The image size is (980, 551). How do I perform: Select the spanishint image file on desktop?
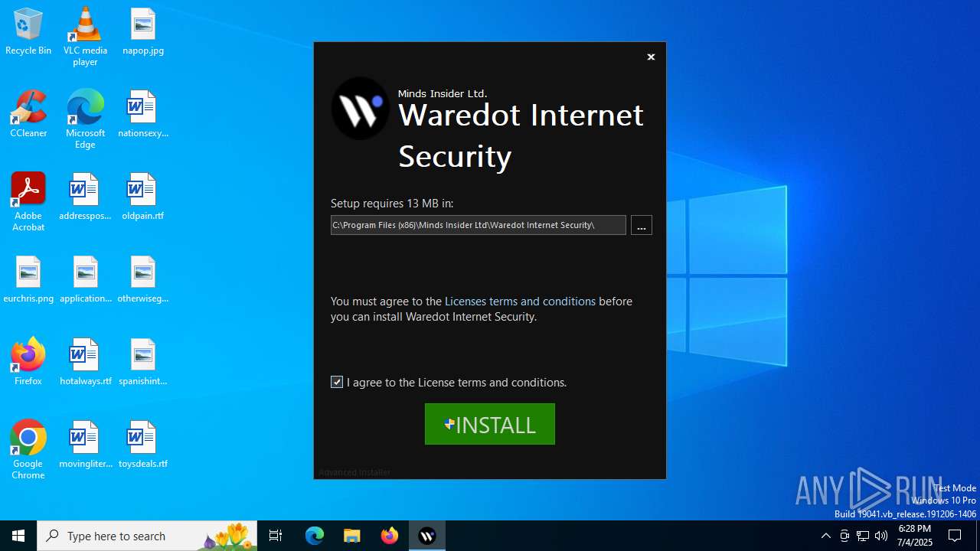pyautogui.click(x=143, y=363)
